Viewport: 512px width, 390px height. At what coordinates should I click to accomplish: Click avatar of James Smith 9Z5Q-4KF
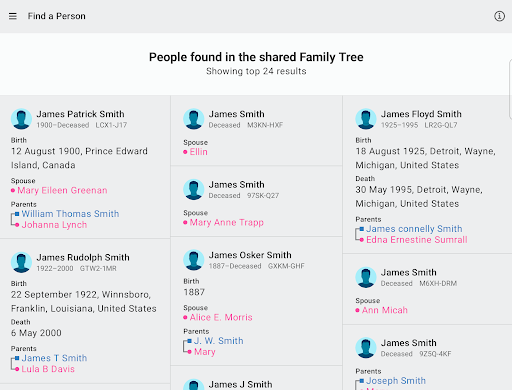[366, 347]
